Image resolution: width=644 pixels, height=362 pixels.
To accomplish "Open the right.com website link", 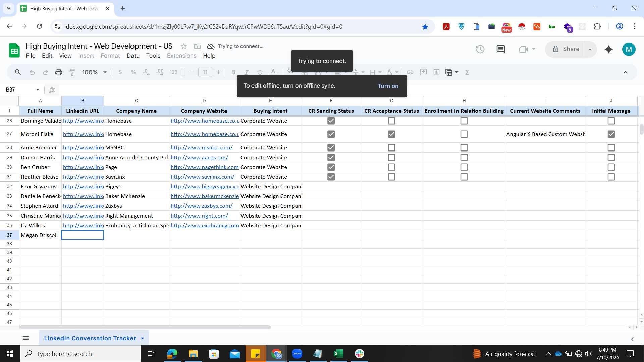I will pos(199,216).
